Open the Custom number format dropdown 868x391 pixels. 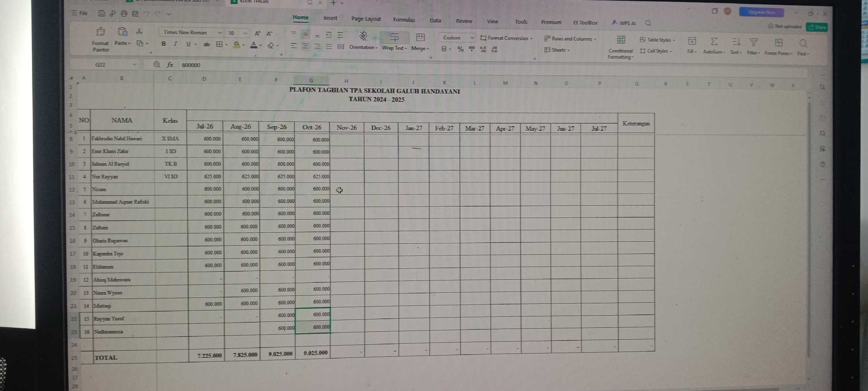[x=472, y=38]
